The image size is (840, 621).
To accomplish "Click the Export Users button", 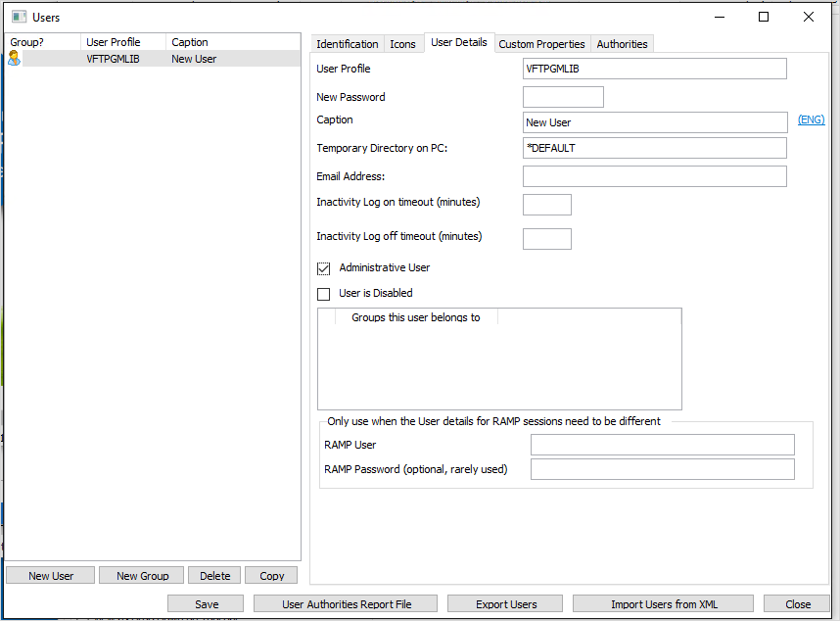I will point(506,603).
